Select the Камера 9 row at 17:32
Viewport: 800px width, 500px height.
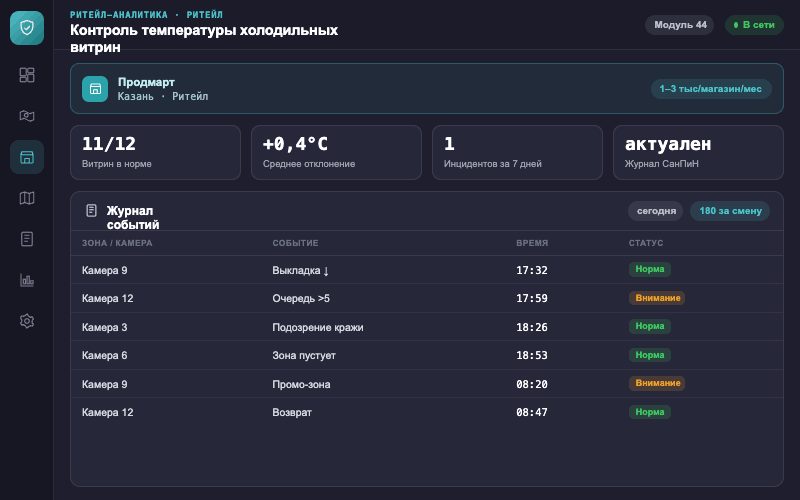[427, 270]
